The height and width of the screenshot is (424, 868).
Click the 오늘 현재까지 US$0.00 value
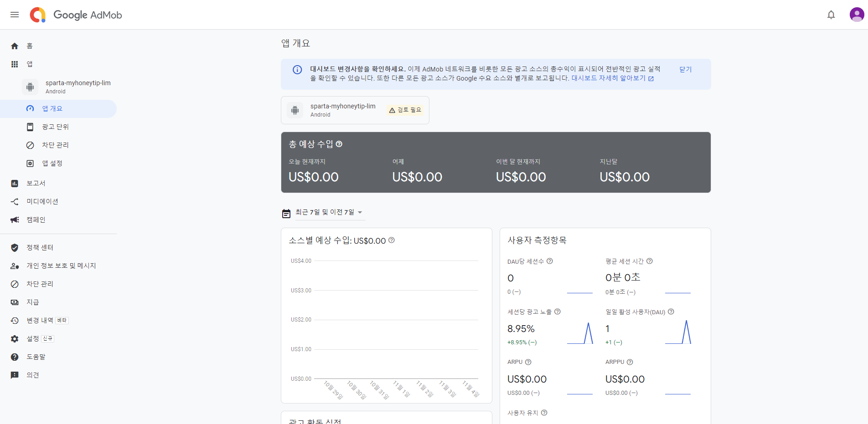(314, 177)
